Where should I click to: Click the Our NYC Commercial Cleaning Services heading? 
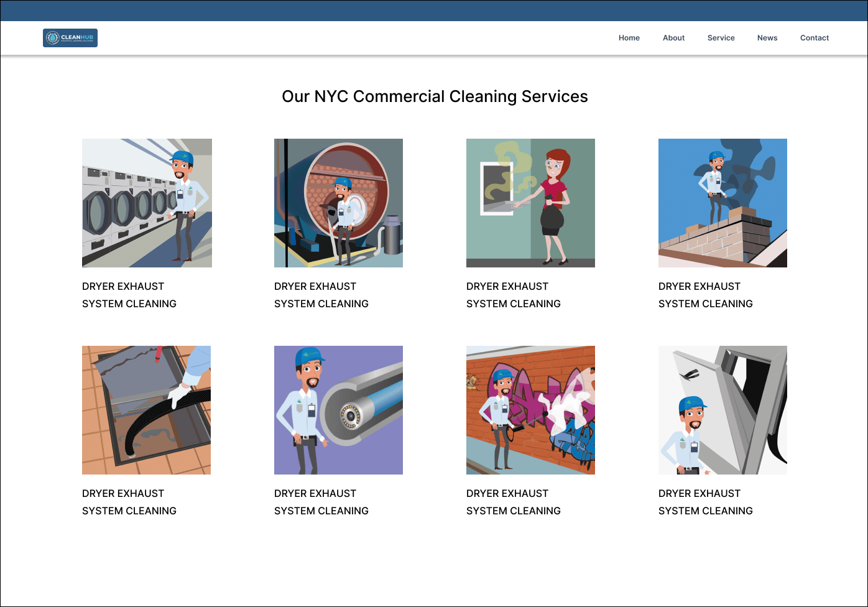point(435,96)
